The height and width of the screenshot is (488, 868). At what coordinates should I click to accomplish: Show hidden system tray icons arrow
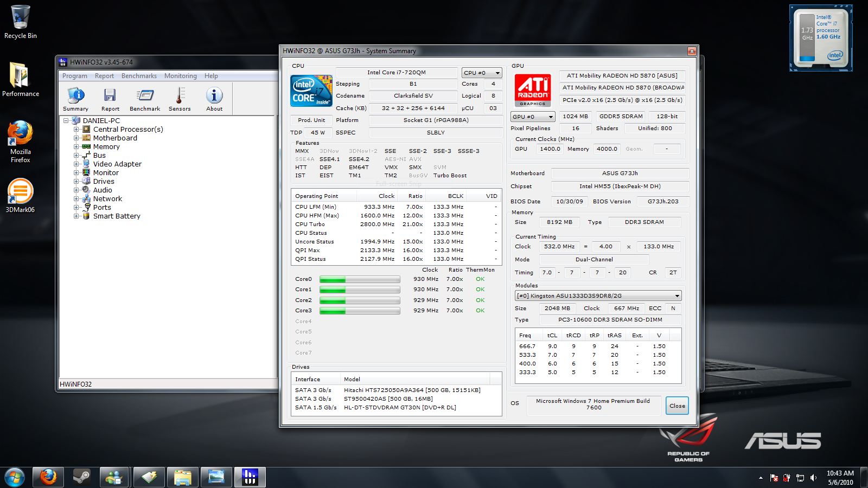point(761,478)
